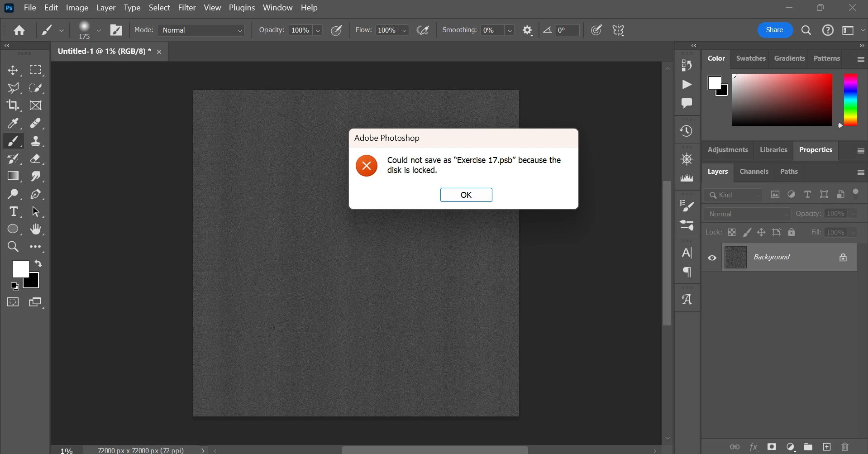Select the Quick Selection tool

click(x=36, y=88)
